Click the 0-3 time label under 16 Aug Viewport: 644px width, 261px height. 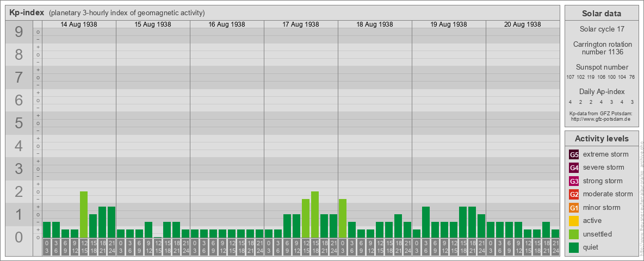(x=195, y=247)
